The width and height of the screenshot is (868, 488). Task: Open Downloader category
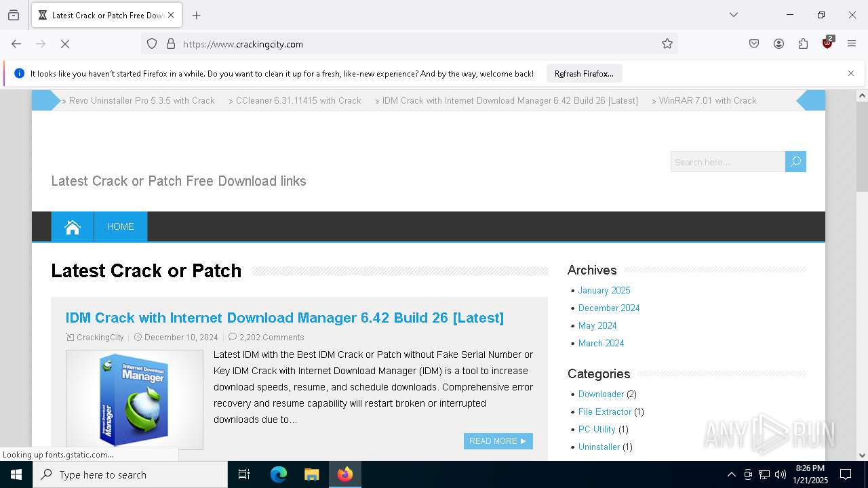click(x=601, y=394)
